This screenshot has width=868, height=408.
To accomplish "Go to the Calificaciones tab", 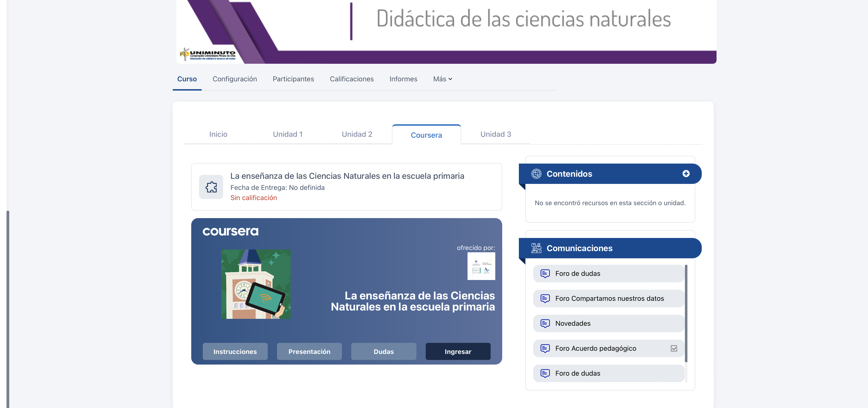I will coord(351,79).
